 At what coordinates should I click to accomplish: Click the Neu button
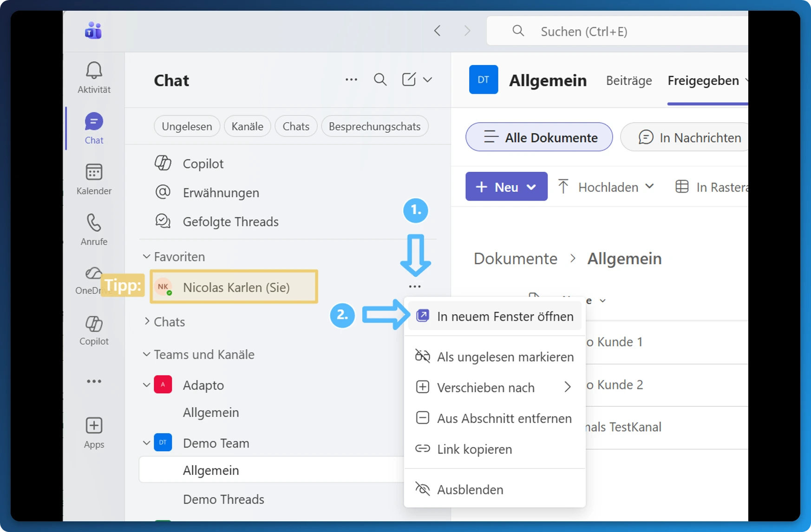click(x=506, y=186)
